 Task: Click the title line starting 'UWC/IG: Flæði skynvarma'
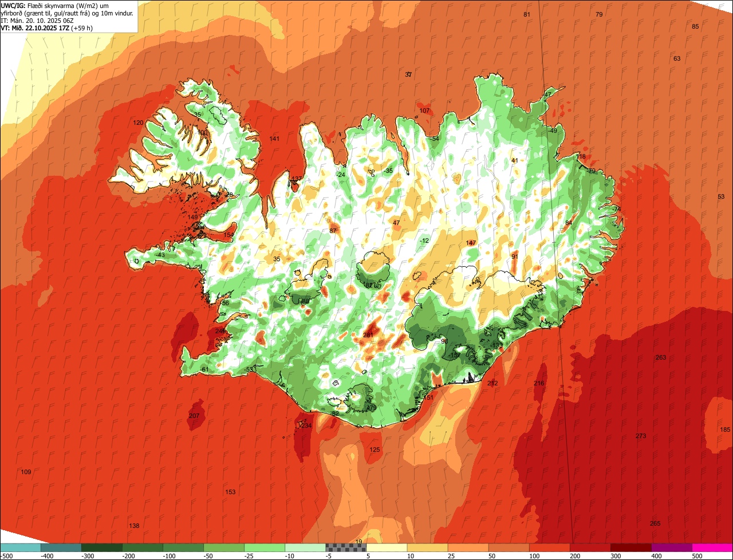(55, 5)
